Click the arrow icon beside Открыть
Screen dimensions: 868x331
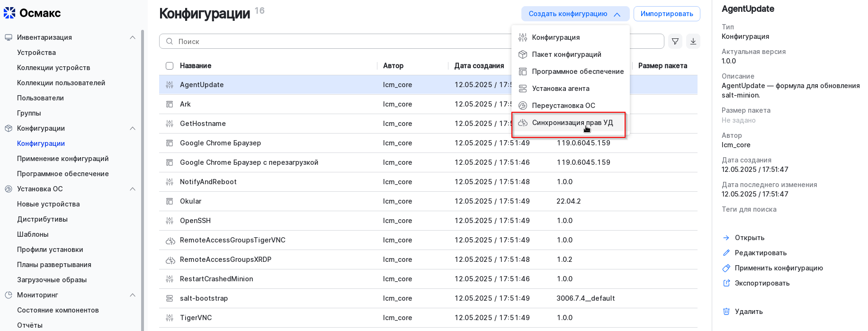point(726,238)
